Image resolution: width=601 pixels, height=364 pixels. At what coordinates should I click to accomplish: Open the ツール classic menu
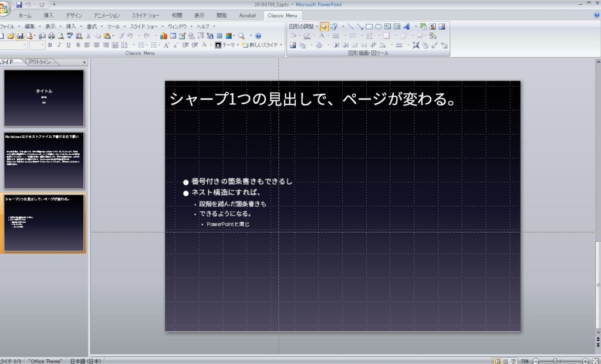point(116,26)
